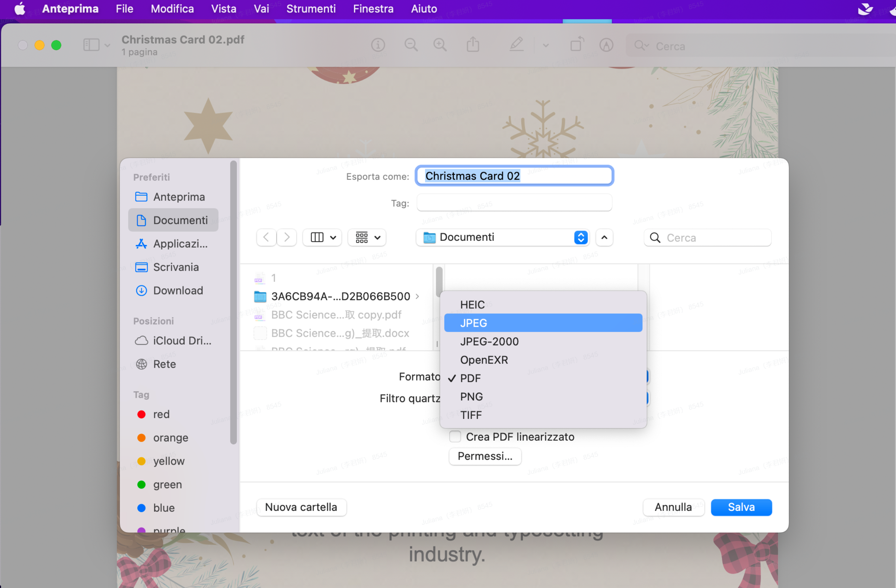
Task: Click the rotate page icon
Action: click(577, 45)
